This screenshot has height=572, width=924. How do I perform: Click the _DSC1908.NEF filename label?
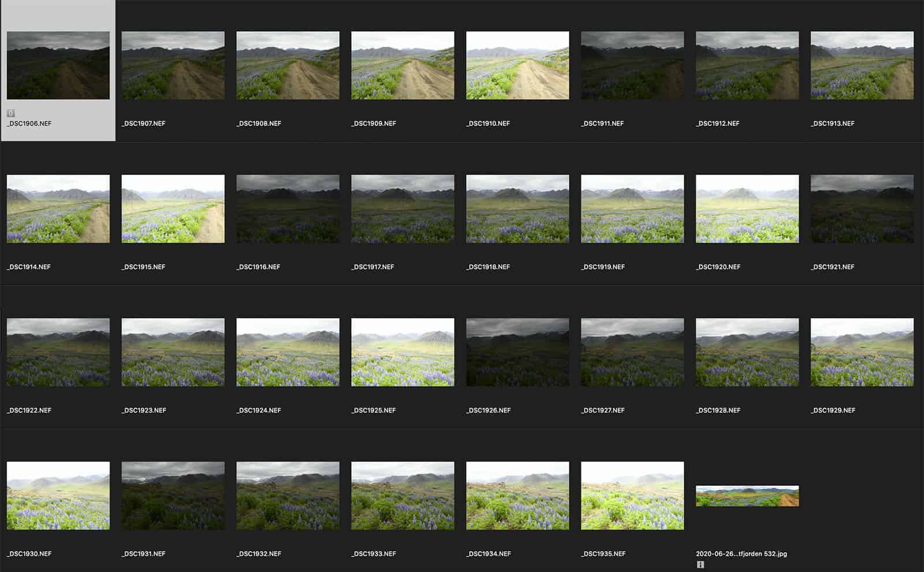click(259, 124)
